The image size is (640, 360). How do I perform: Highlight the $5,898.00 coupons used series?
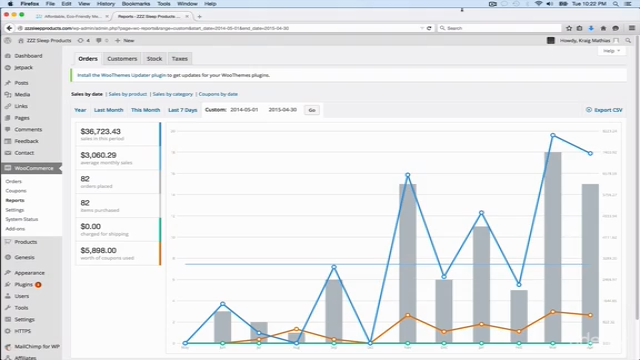coord(118,253)
